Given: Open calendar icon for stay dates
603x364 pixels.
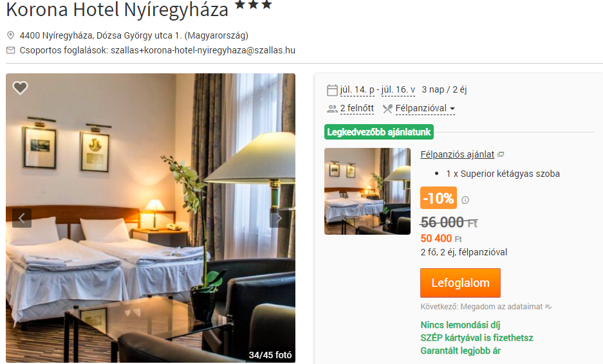Looking at the screenshot, I should pos(332,90).
